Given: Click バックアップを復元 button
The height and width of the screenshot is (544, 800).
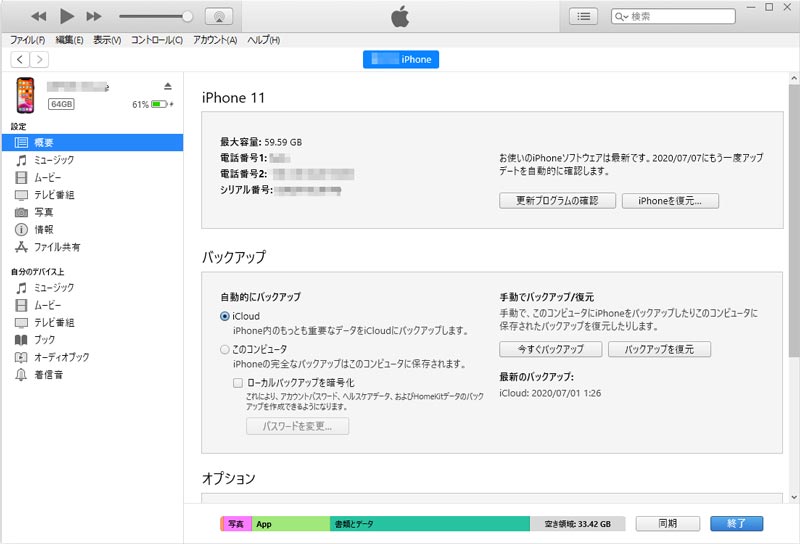Looking at the screenshot, I should [x=659, y=349].
